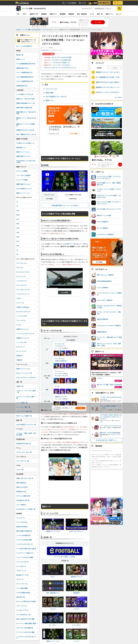
Task: Open ゲームの仕事多数 link in header
Action: pos(69,3)
